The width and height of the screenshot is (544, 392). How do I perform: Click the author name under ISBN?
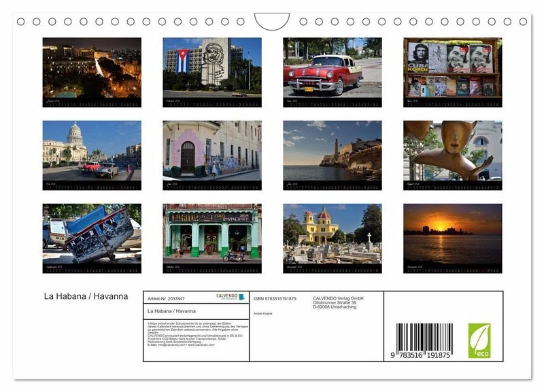point(263,313)
